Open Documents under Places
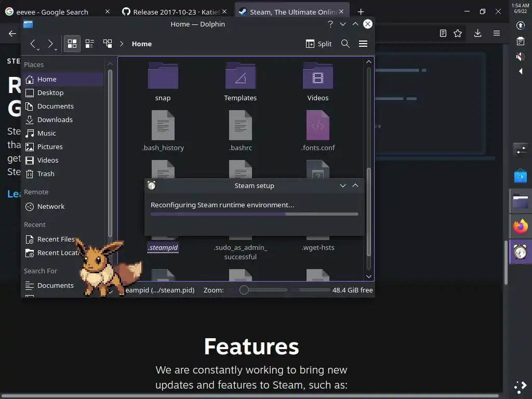This screenshot has height=399, width=532. pos(63,106)
